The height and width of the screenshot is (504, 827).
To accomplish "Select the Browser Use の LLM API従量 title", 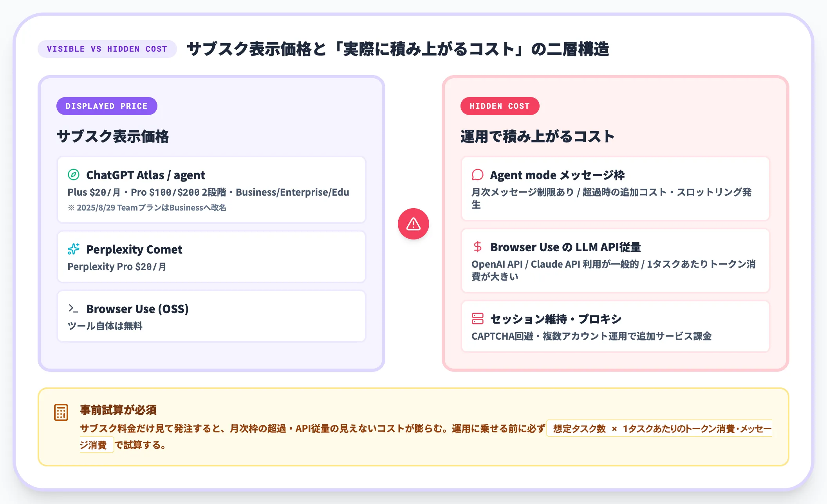I will click(x=566, y=247).
